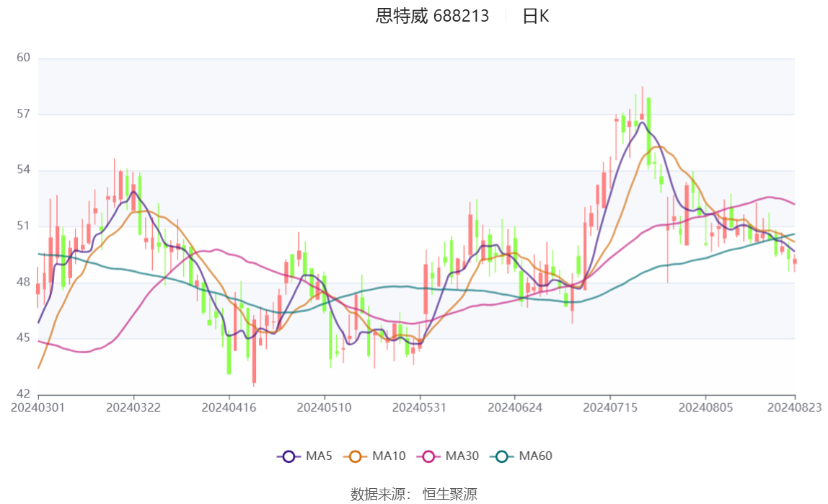Toggle the MA30 legend series
Screen dimensions: 828x504
click(448, 456)
